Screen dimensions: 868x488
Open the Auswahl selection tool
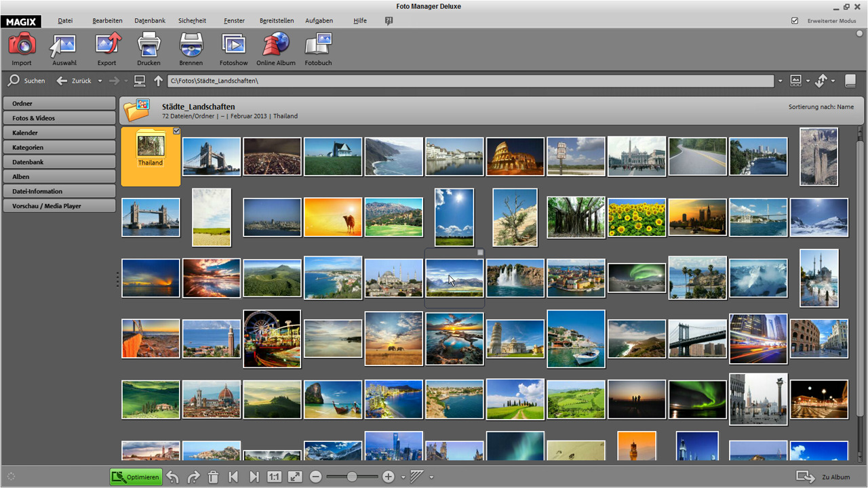[x=64, y=49]
